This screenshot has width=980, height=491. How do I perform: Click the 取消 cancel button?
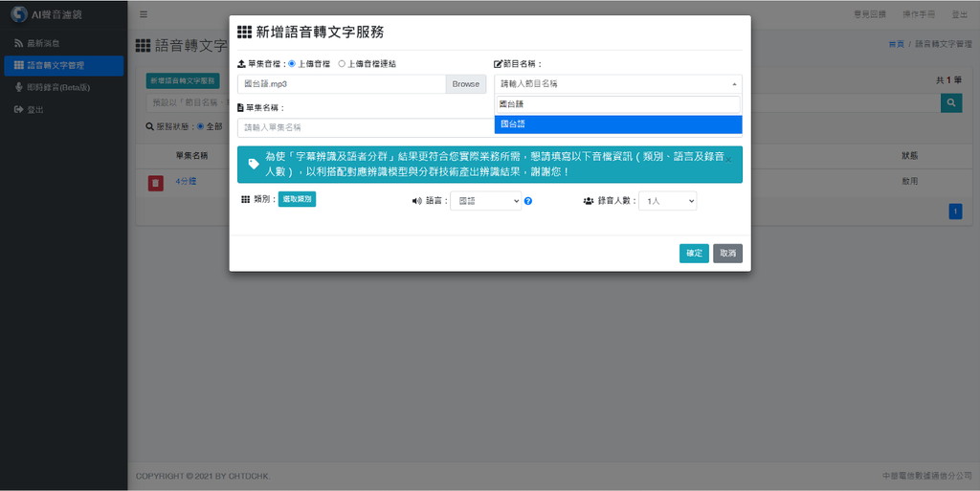(x=727, y=254)
